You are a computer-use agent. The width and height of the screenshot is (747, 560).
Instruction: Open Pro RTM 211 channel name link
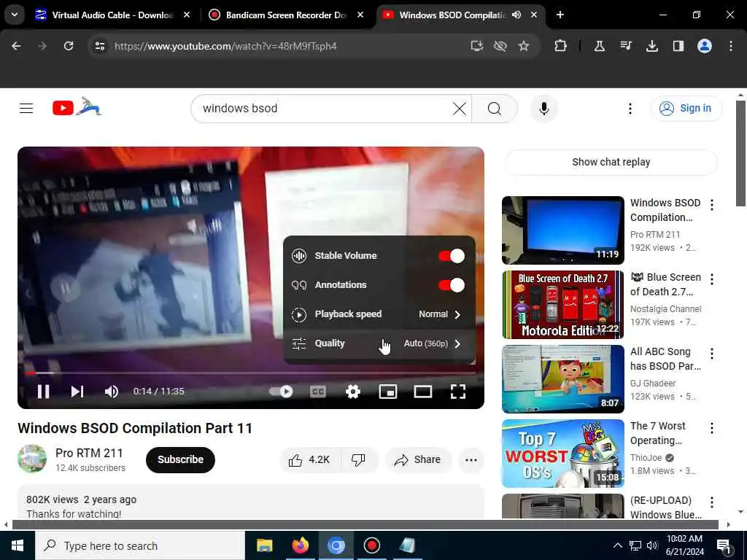coord(89,453)
